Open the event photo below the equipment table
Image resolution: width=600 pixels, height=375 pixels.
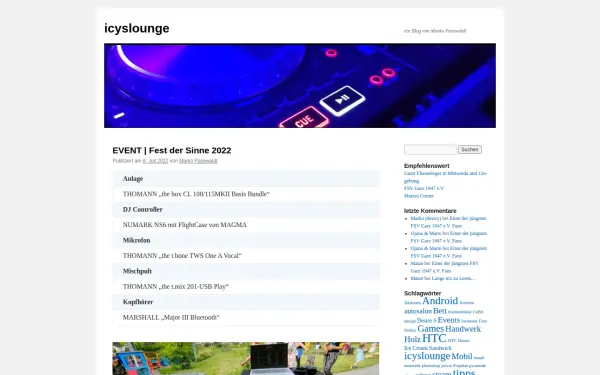pyautogui.click(x=246, y=359)
